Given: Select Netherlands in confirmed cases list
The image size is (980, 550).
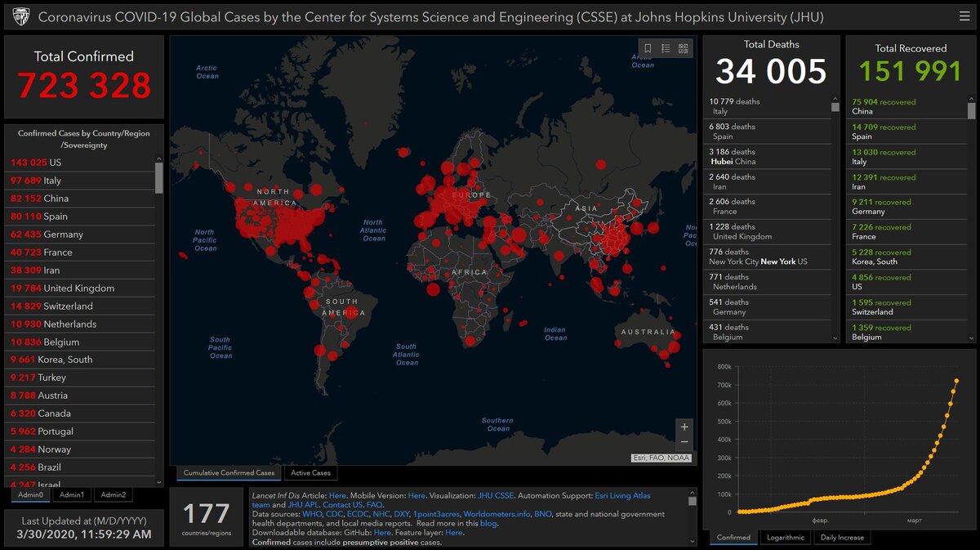Looking at the screenshot, I should click(79, 324).
